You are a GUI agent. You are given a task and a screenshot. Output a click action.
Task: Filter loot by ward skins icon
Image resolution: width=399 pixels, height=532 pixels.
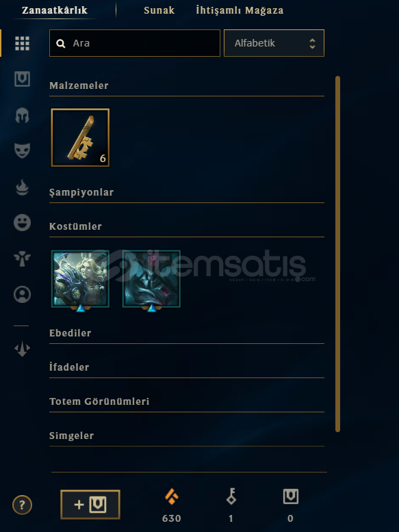point(22,259)
